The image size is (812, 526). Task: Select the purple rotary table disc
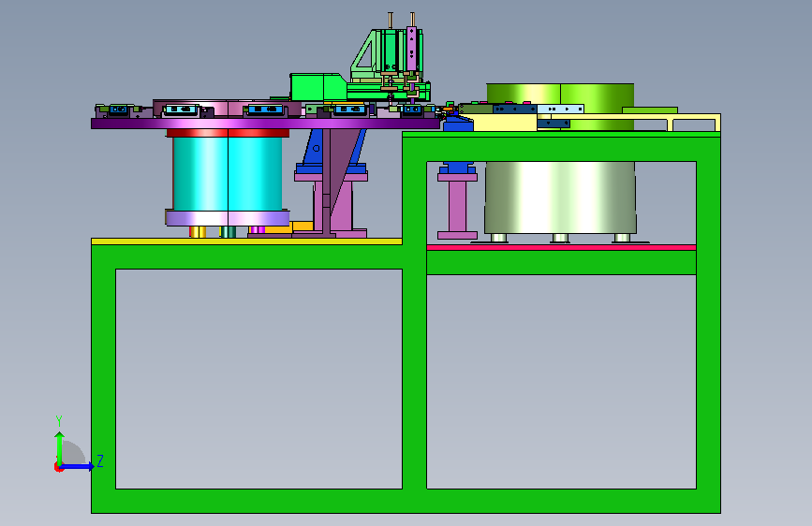[x=265, y=124]
